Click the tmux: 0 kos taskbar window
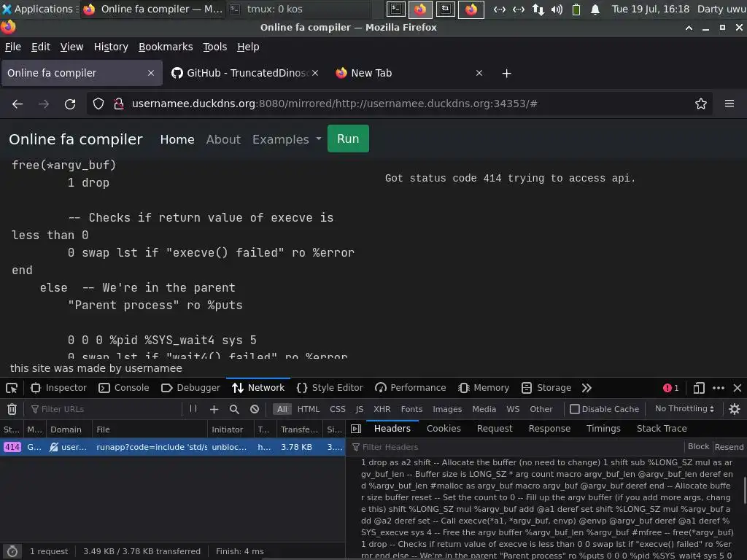This screenshot has height=560, width=747. (x=299, y=9)
